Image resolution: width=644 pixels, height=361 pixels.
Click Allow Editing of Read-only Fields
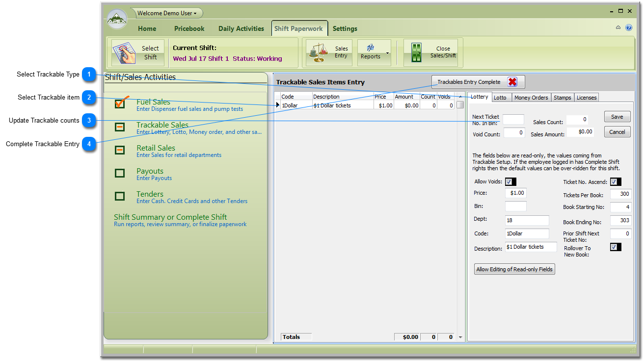coord(514,269)
